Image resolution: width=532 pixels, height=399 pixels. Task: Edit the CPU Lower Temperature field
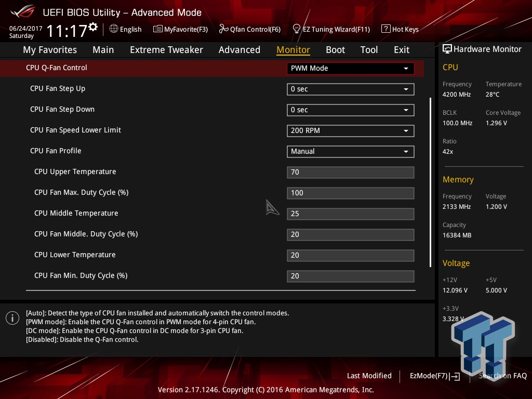351,255
